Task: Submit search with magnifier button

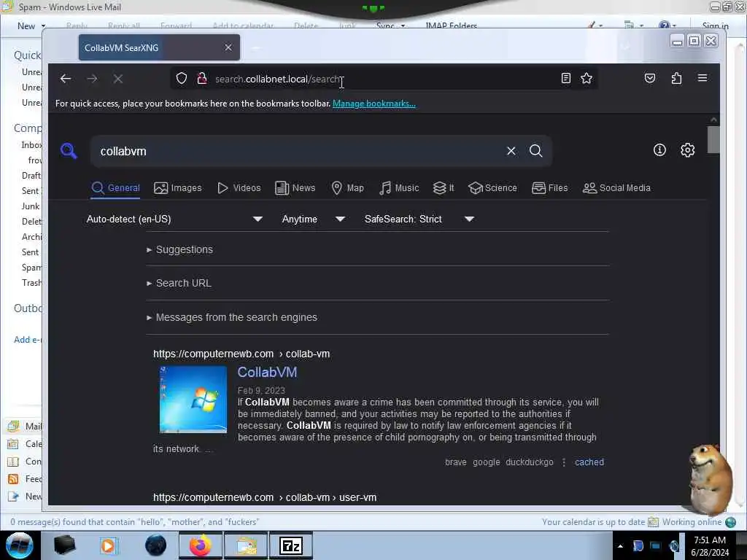Action: (x=536, y=151)
